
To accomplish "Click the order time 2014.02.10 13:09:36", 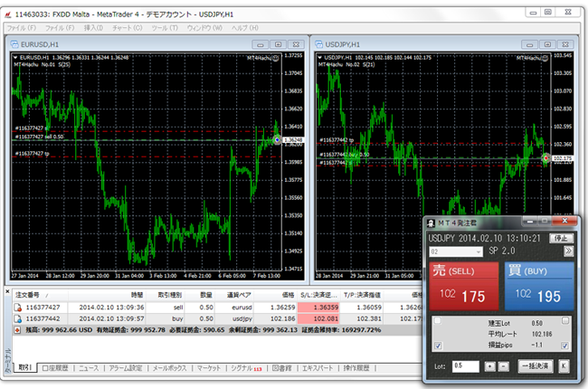I will coord(111,308).
